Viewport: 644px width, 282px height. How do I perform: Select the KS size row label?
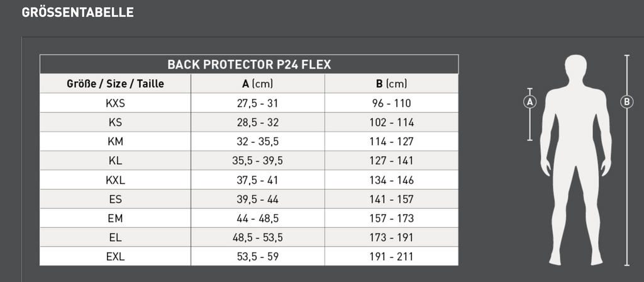pyautogui.click(x=115, y=122)
